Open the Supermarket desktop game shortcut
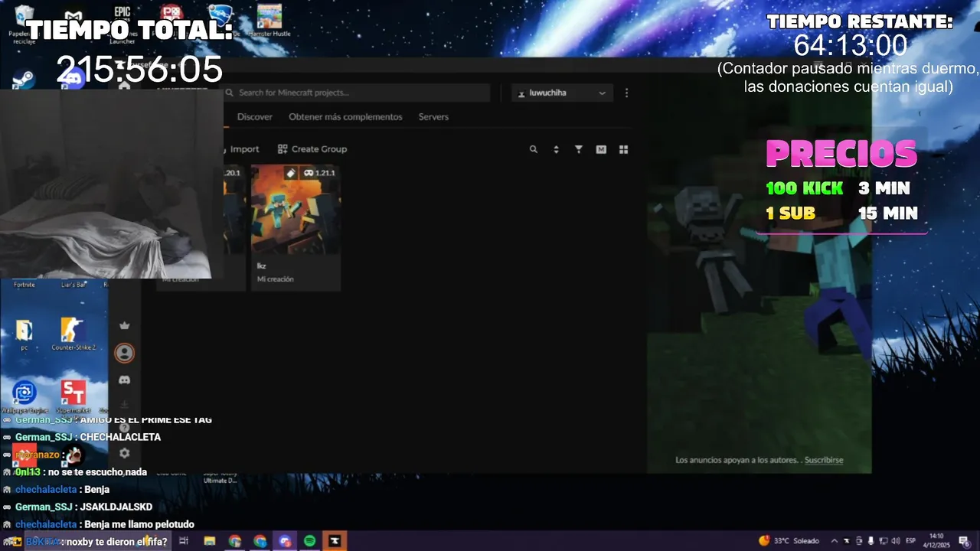Image resolution: width=980 pixels, height=551 pixels. point(73,396)
